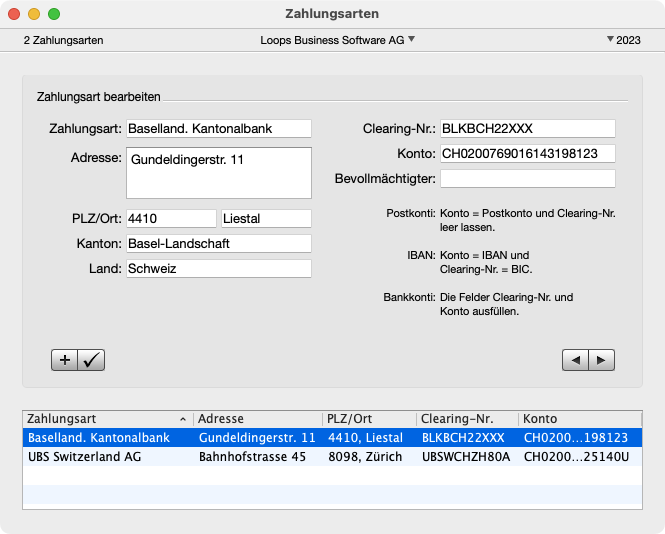Go to next record with right arrow
The image size is (665, 534).
(601, 361)
